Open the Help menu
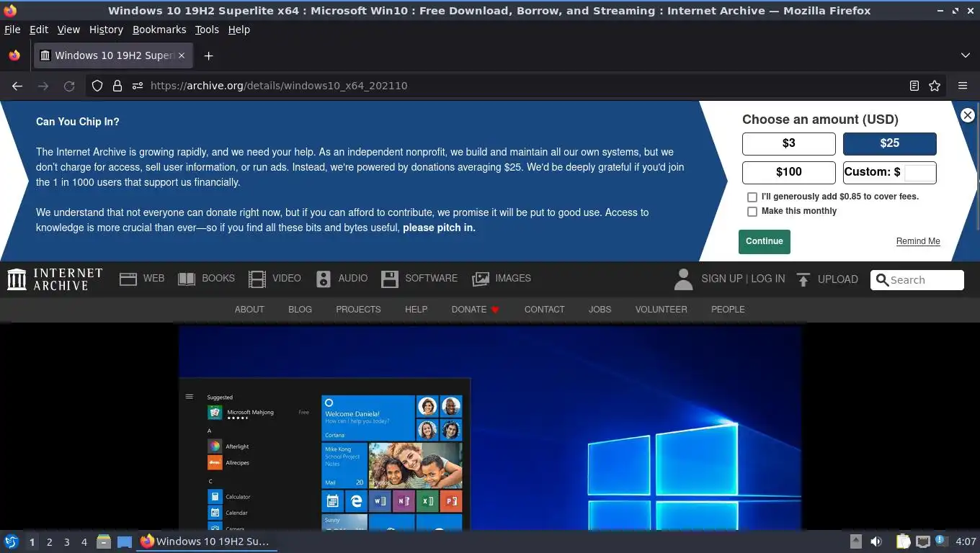 tap(239, 30)
